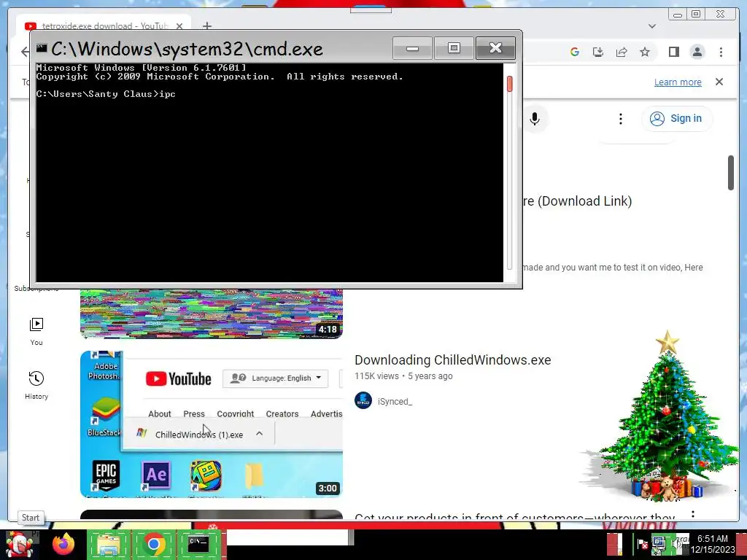
Task: Start YouTube voice search with microphone
Action: point(535,119)
